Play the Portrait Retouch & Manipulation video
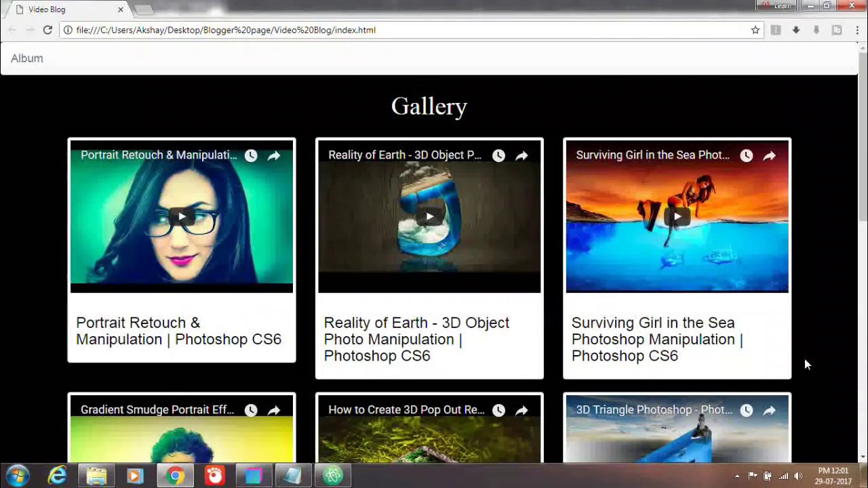The image size is (868, 488). point(182,217)
